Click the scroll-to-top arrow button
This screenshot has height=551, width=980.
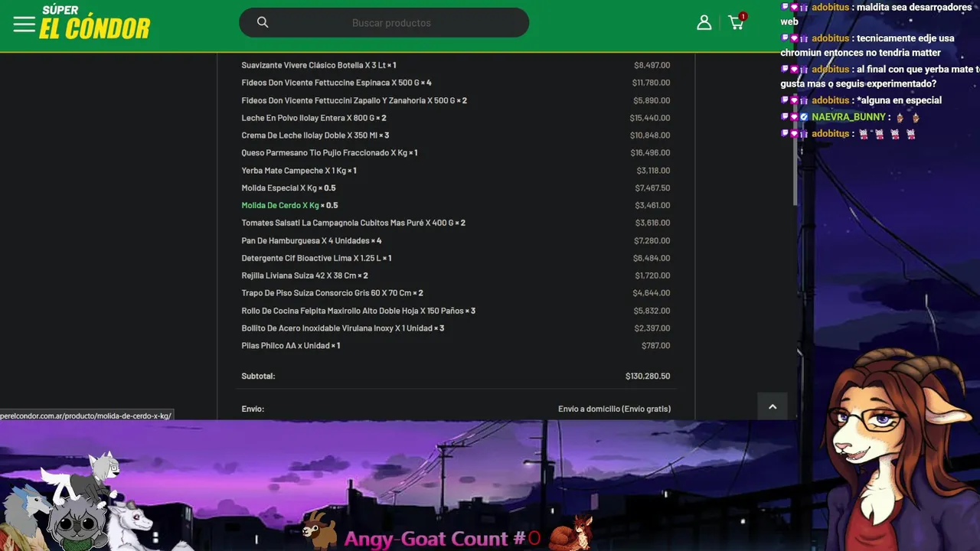pyautogui.click(x=773, y=406)
